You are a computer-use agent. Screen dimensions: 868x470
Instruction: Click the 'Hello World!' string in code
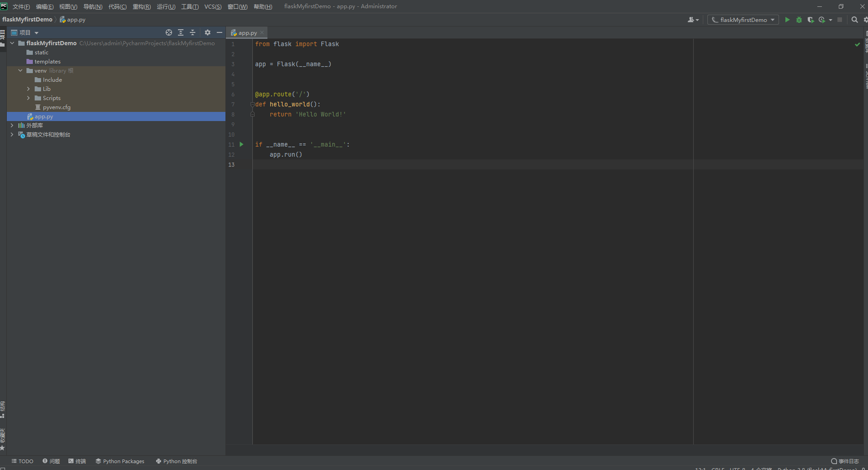(320, 114)
